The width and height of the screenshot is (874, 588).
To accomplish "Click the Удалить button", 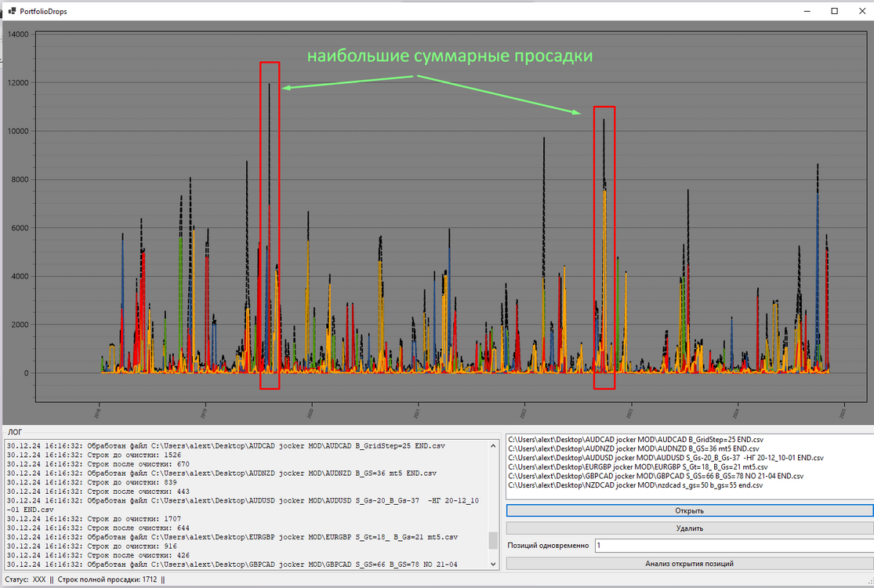I will coord(690,528).
